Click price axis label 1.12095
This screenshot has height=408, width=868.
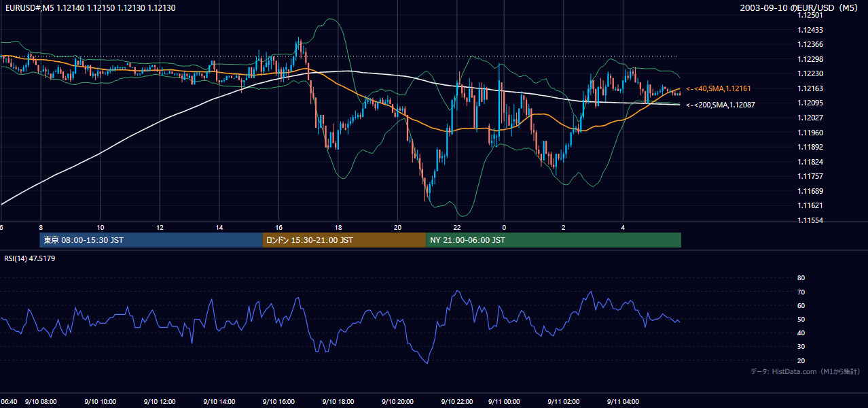pos(810,103)
